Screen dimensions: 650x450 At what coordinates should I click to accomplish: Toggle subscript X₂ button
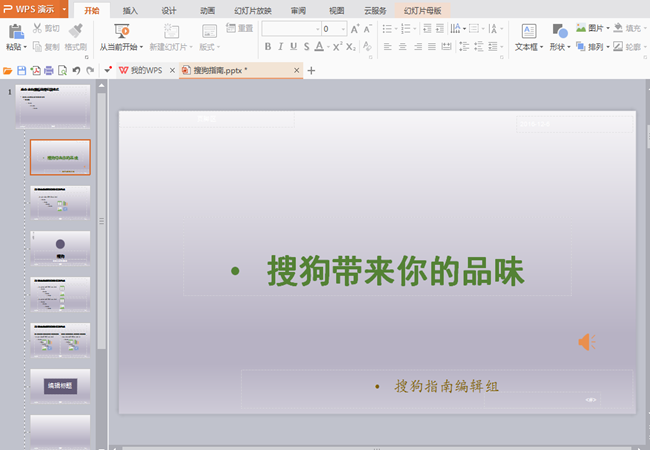pos(351,47)
